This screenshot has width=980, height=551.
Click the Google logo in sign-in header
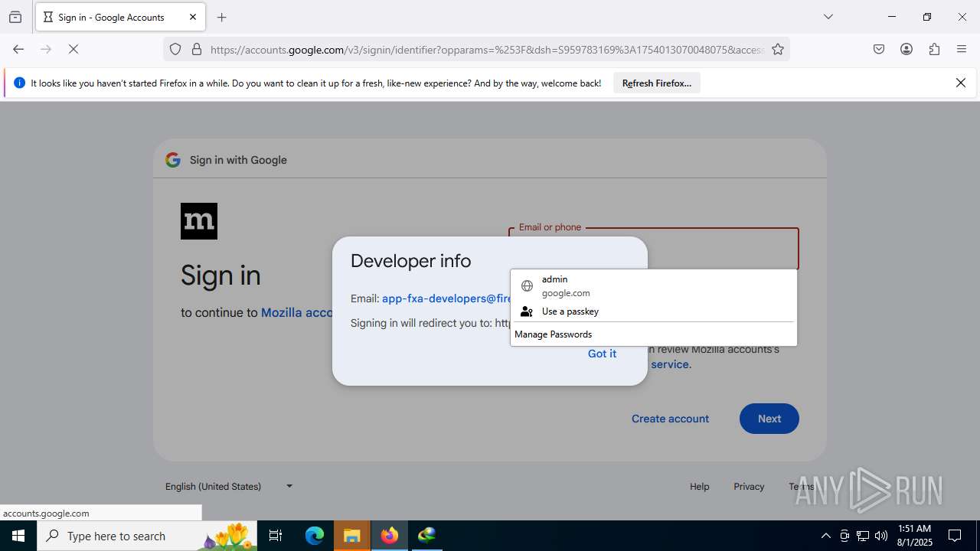173,160
